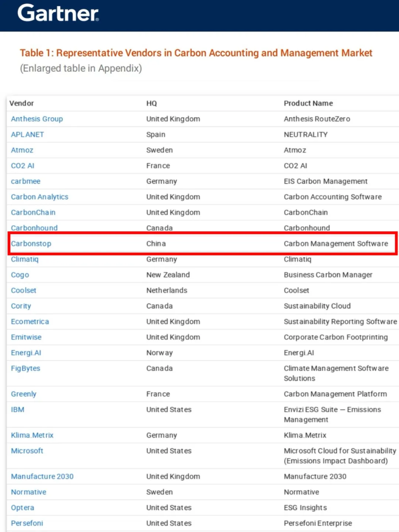This screenshot has width=399, height=532.
Task: Visit the carbmee vendor link
Action: coord(25,181)
